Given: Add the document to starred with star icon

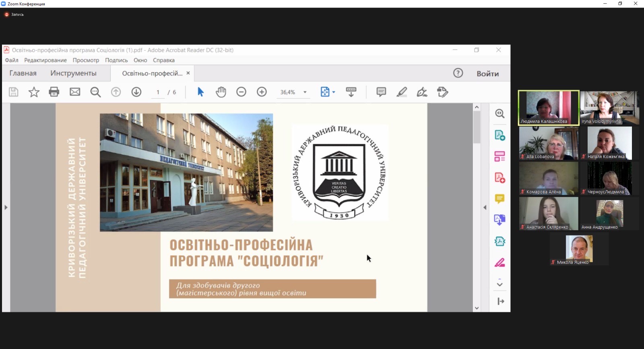Looking at the screenshot, I should click(34, 92).
